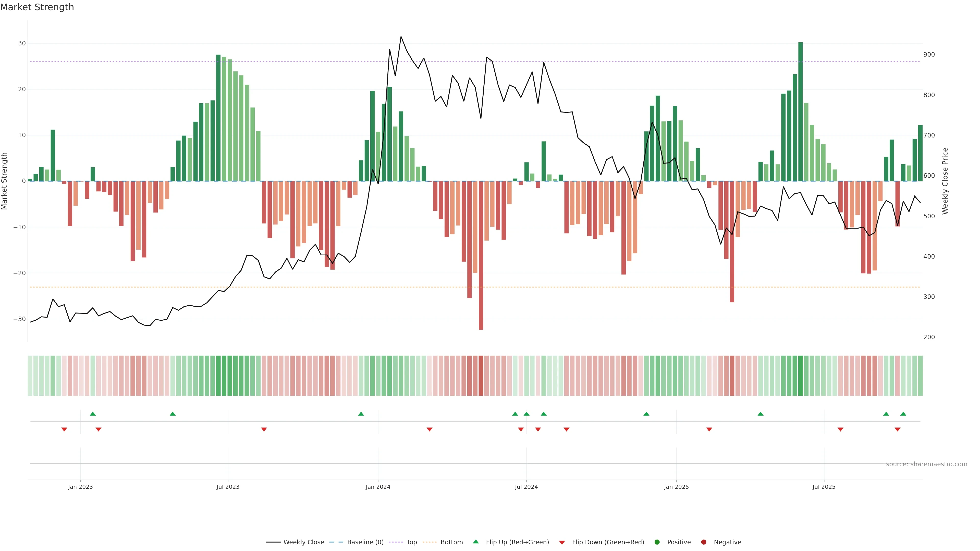Click the Negative red circle legend icon
The height and width of the screenshot is (551, 980).
pos(703,542)
